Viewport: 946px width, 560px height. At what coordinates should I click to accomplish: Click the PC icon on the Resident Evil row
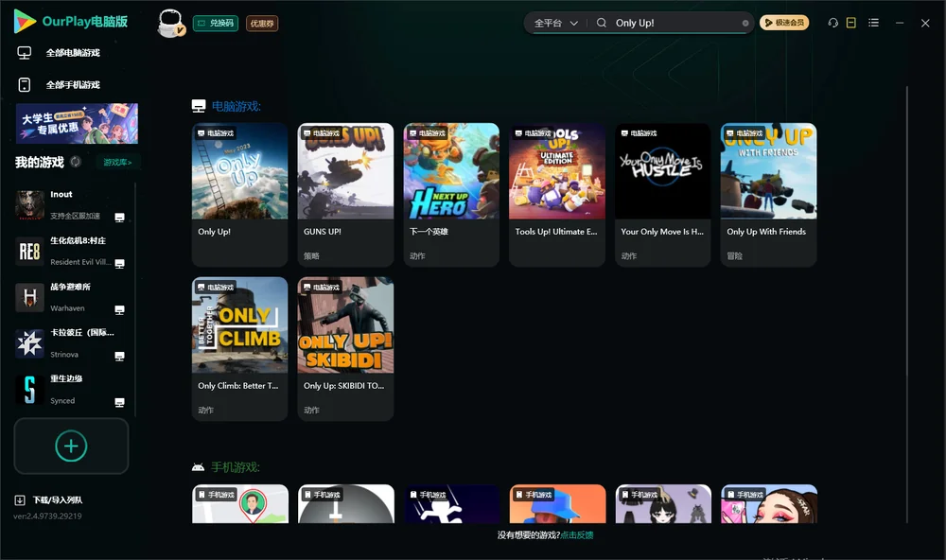119,264
